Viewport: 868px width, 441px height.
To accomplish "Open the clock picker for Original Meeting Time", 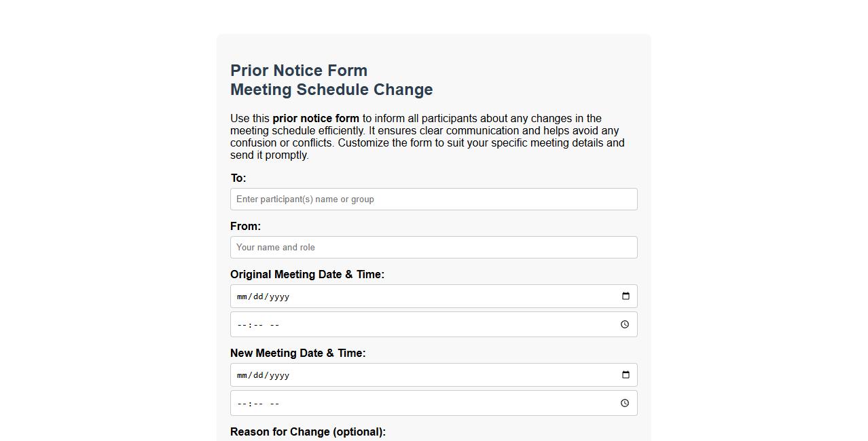I will (624, 324).
